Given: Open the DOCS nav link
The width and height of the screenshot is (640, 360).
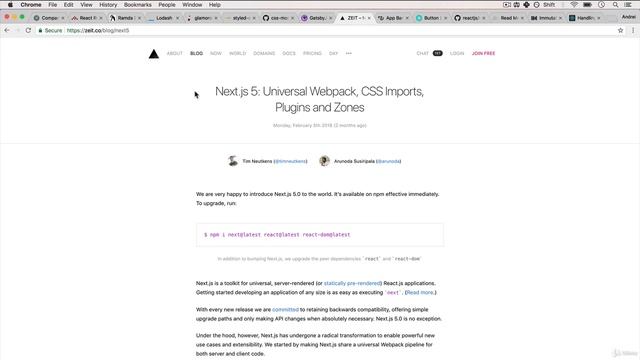Looking at the screenshot, I should (x=289, y=53).
